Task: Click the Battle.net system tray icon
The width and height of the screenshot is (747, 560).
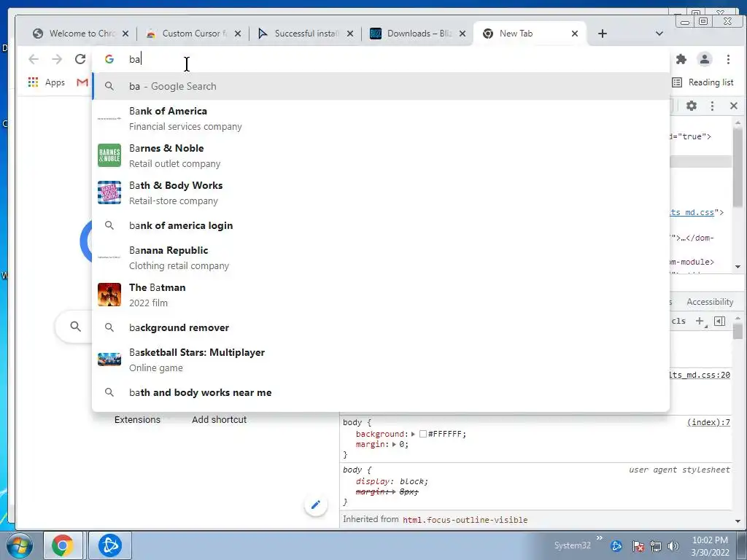Action: pyautogui.click(x=616, y=545)
